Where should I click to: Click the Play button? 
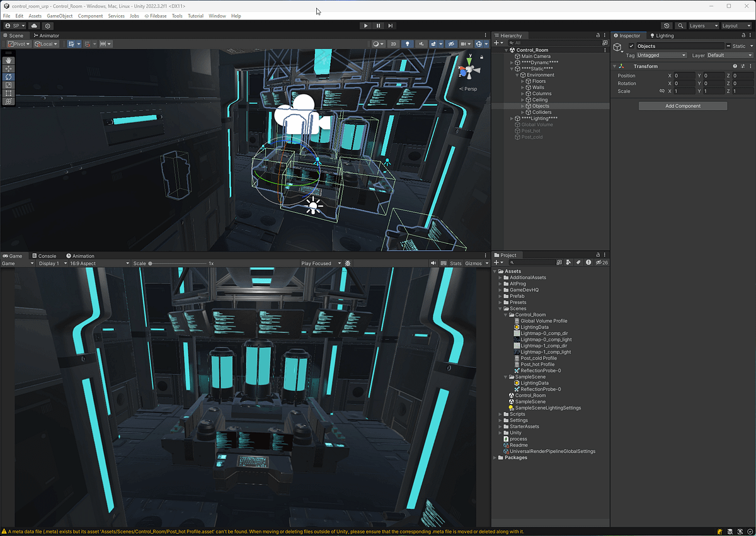coord(365,26)
